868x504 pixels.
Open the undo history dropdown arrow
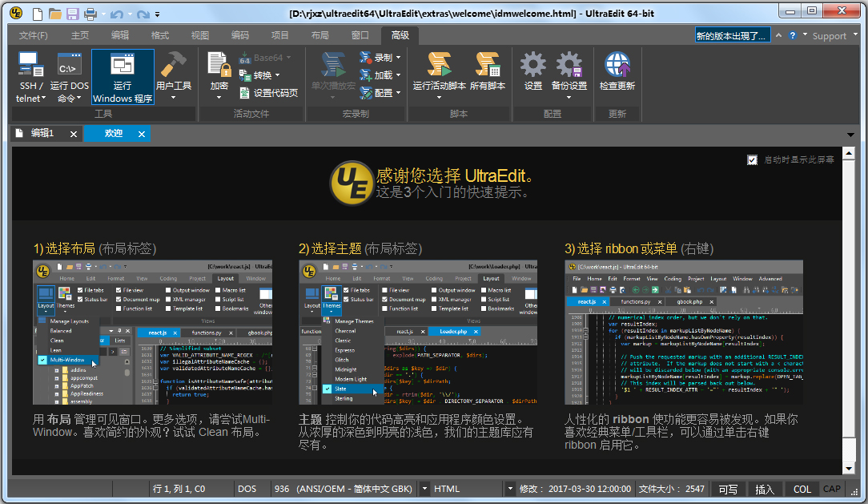point(130,14)
